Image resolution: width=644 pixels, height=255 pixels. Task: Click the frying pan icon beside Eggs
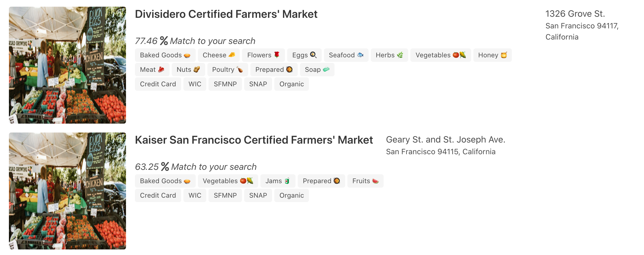coord(313,55)
